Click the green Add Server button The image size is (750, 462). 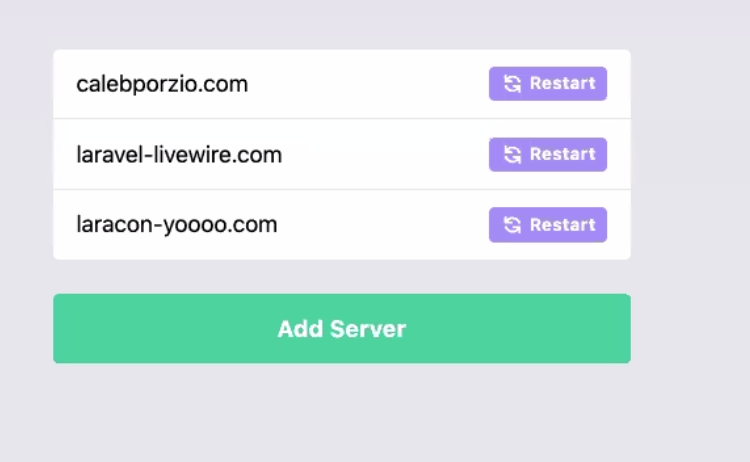pos(342,329)
